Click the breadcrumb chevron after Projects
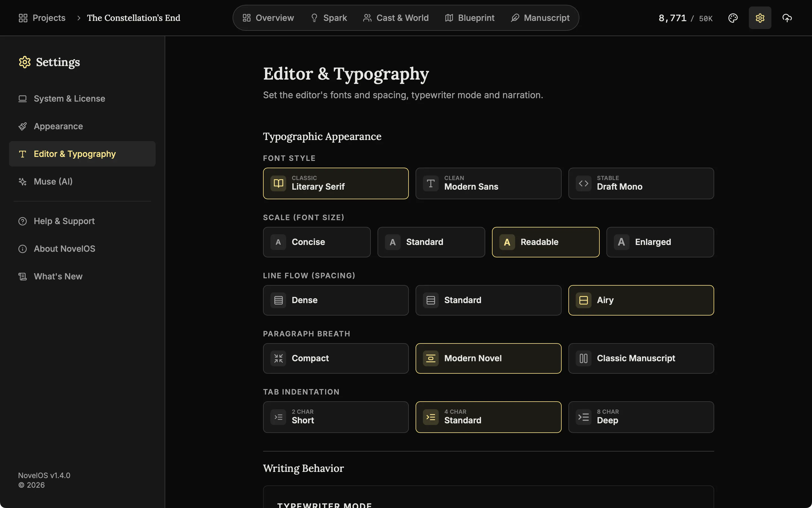This screenshot has width=812, height=508. (x=79, y=18)
